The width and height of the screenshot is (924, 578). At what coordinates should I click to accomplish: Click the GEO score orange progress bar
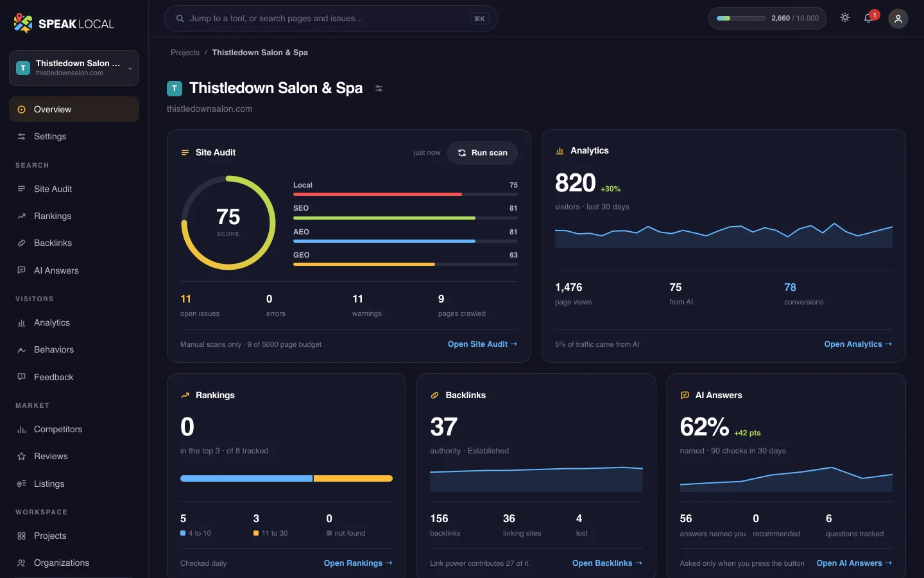(406, 264)
